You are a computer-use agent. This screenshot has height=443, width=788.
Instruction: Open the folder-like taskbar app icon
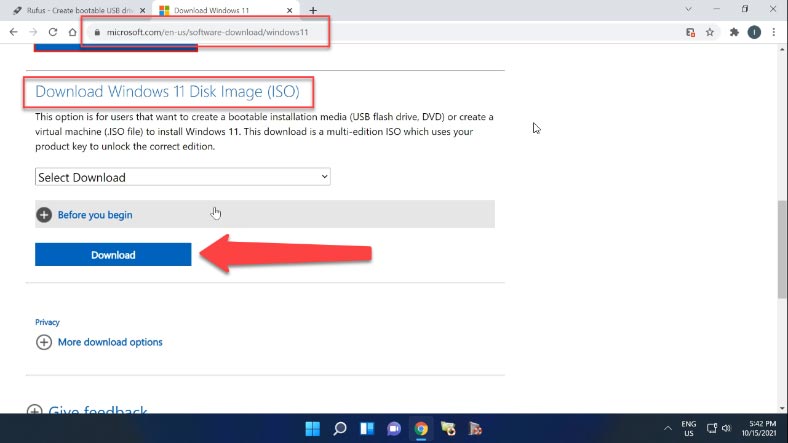pos(448,429)
